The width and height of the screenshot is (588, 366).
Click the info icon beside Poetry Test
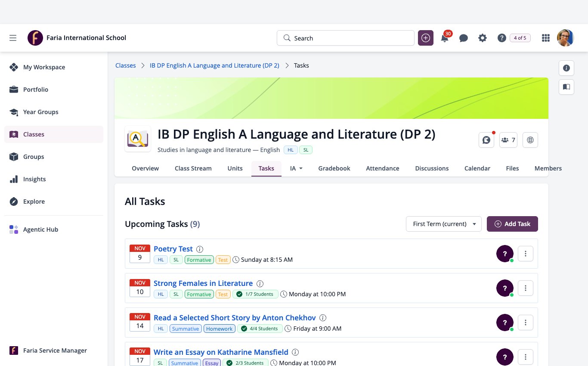(200, 249)
